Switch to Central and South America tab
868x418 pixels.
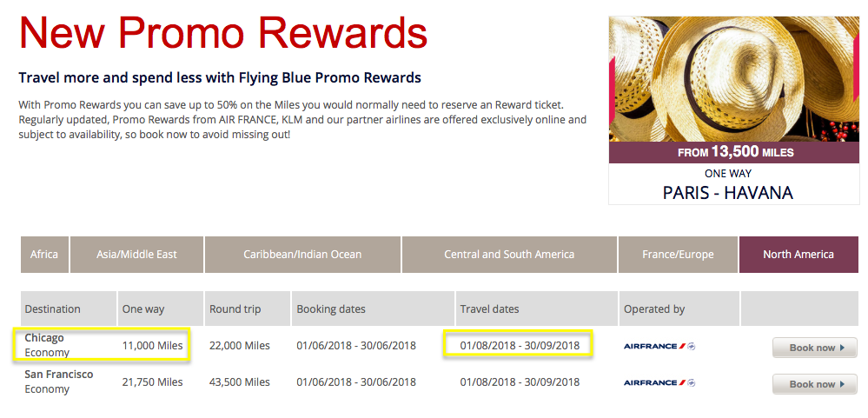[509, 255]
